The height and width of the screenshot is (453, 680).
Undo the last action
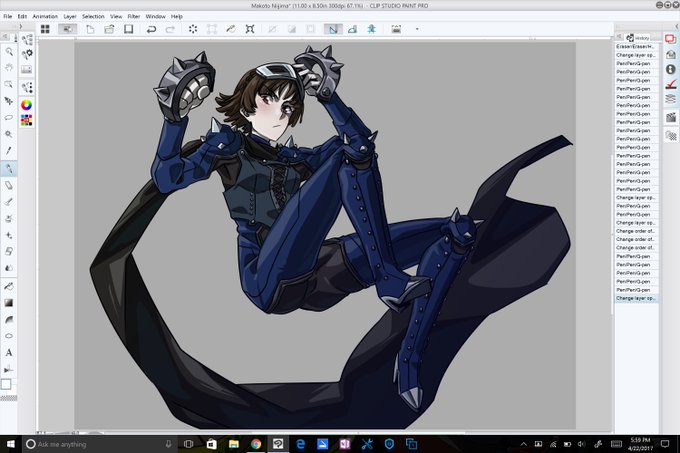[x=151, y=29]
